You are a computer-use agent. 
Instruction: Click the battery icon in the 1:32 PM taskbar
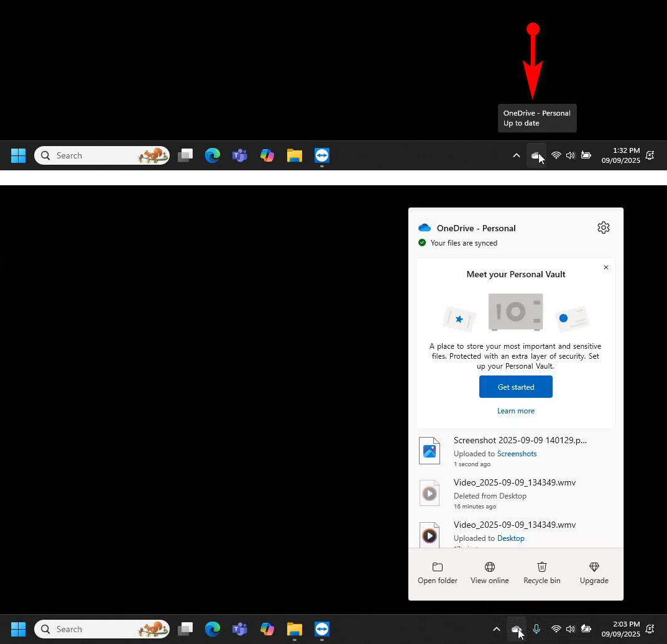[x=586, y=155]
